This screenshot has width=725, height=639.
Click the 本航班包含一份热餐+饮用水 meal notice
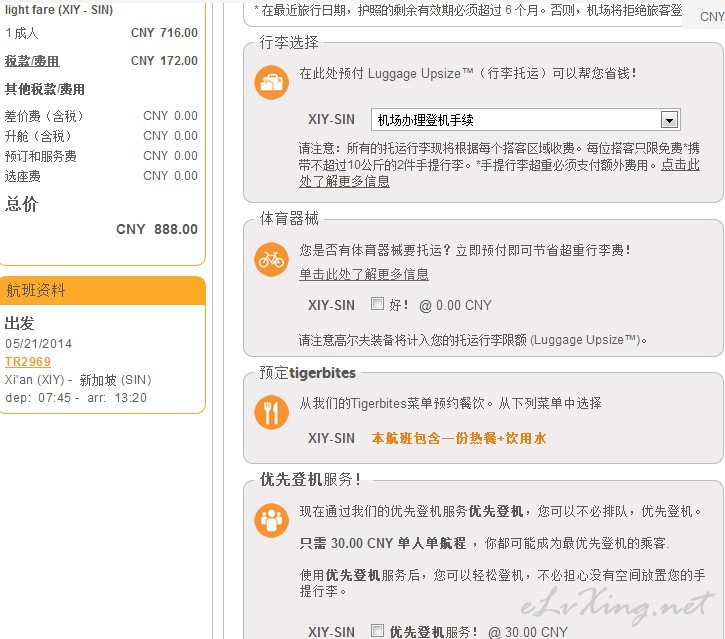click(x=459, y=438)
